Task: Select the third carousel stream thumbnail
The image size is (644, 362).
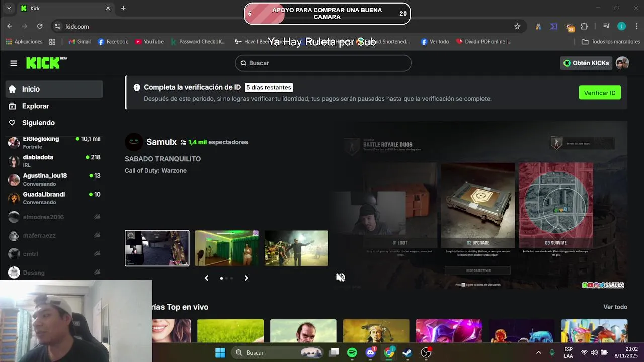Action: click(296, 248)
